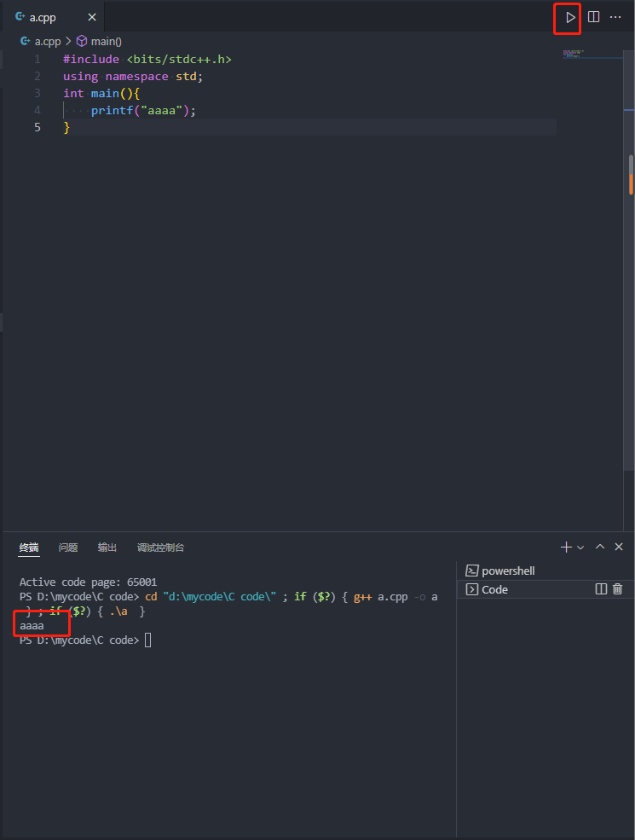635x840 pixels.
Task: Select the powershell terminal in list
Action: [x=545, y=571]
